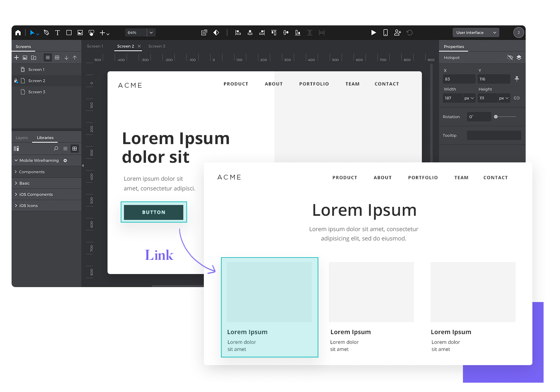The height and width of the screenshot is (392, 560).
Task: Select the Image tool in top toolbar
Action: (x=80, y=33)
